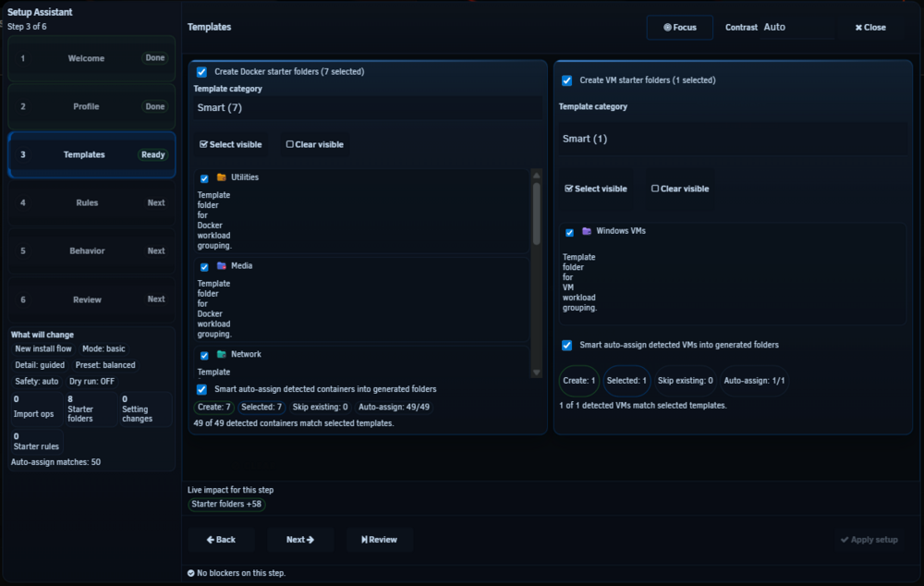Click the Mode: basic tag
This screenshot has width=924, height=586.
point(103,349)
